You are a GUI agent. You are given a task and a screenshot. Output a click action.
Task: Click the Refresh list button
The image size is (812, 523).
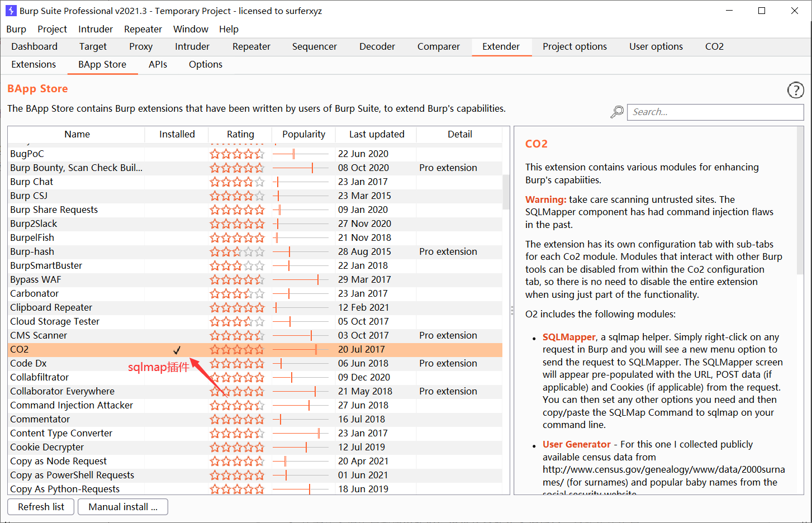coord(41,507)
